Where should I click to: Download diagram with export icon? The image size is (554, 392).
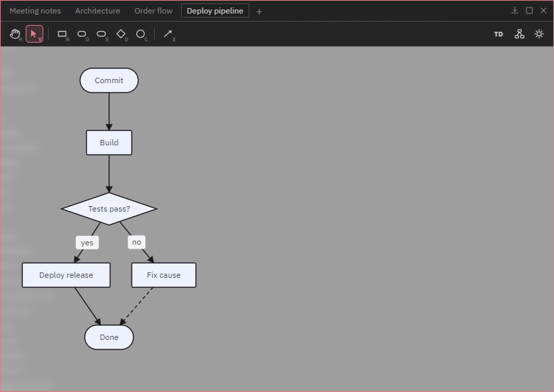tap(515, 11)
